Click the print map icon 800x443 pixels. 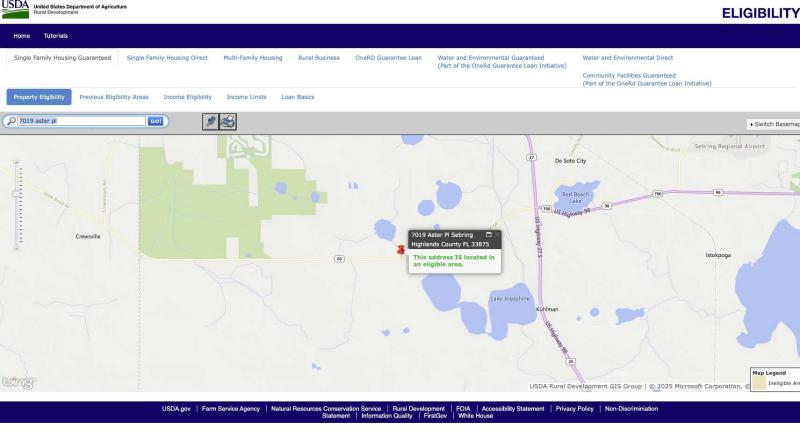[x=228, y=121]
